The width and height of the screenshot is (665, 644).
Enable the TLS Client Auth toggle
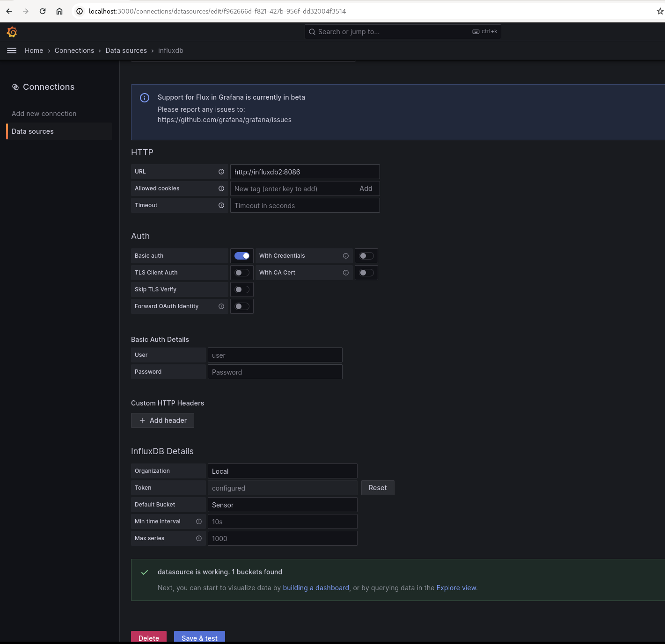pos(242,273)
